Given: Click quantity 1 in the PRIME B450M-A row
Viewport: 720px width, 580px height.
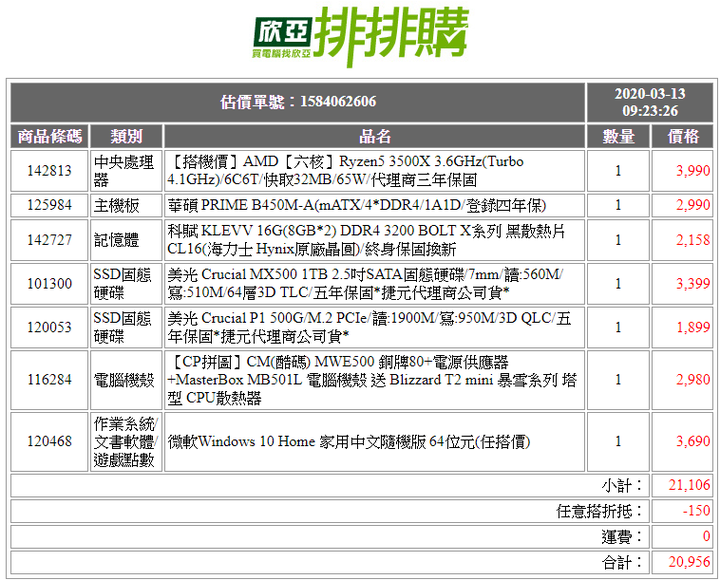Looking at the screenshot, I should pyautogui.click(x=618, y=205).
